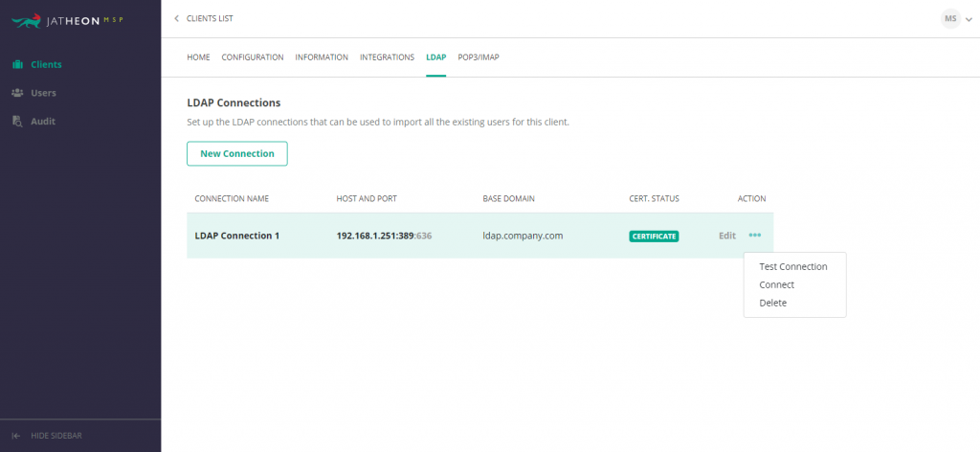Click the Certificate status badge
The height and width of the screenshot is (452, 980).
point(654,237)
